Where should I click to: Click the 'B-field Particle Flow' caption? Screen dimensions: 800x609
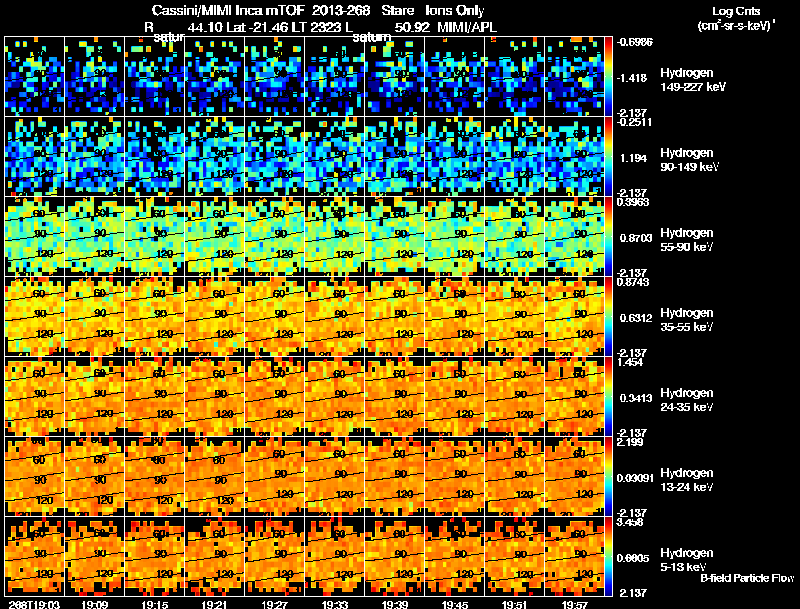coord(747,578)
